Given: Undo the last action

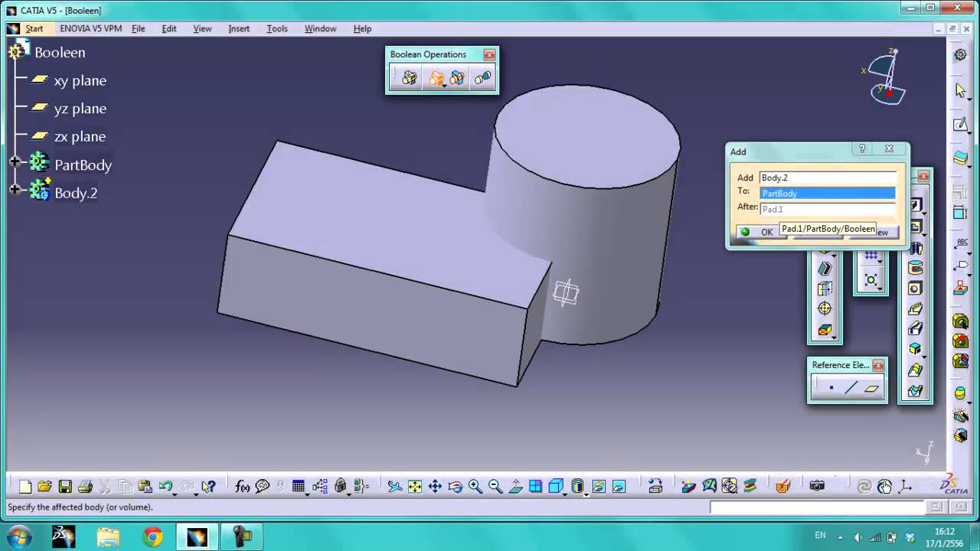Looking at the screenshot, I should tap(165, 486).
